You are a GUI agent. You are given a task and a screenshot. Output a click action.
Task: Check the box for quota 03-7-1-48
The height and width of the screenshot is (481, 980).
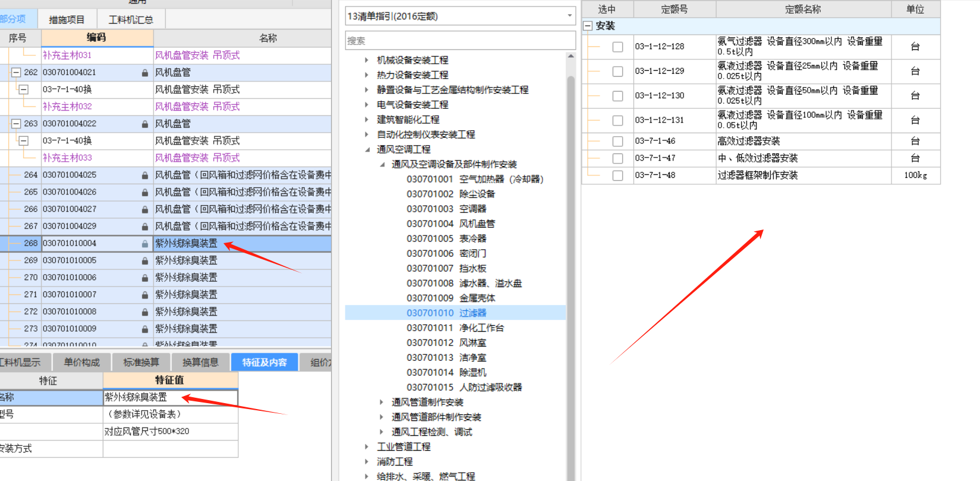coord(618,175)
